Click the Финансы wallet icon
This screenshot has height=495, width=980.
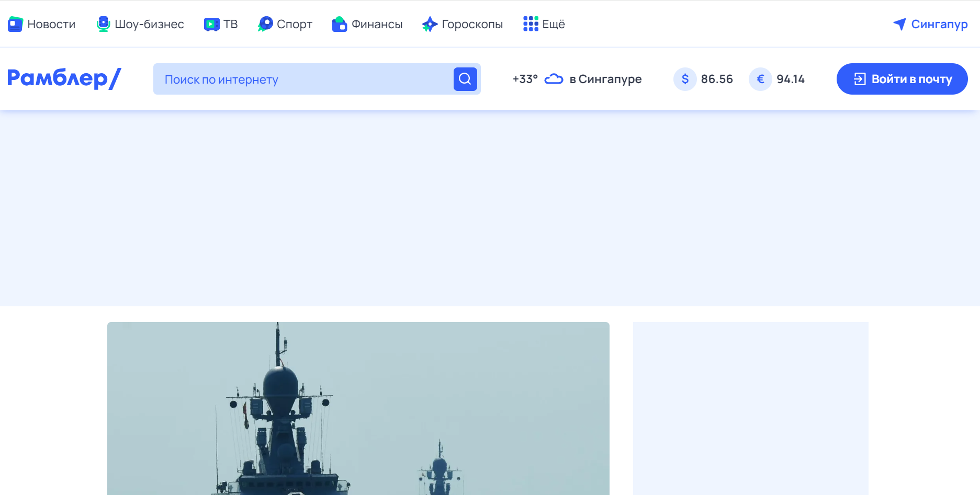pos(340,24)
